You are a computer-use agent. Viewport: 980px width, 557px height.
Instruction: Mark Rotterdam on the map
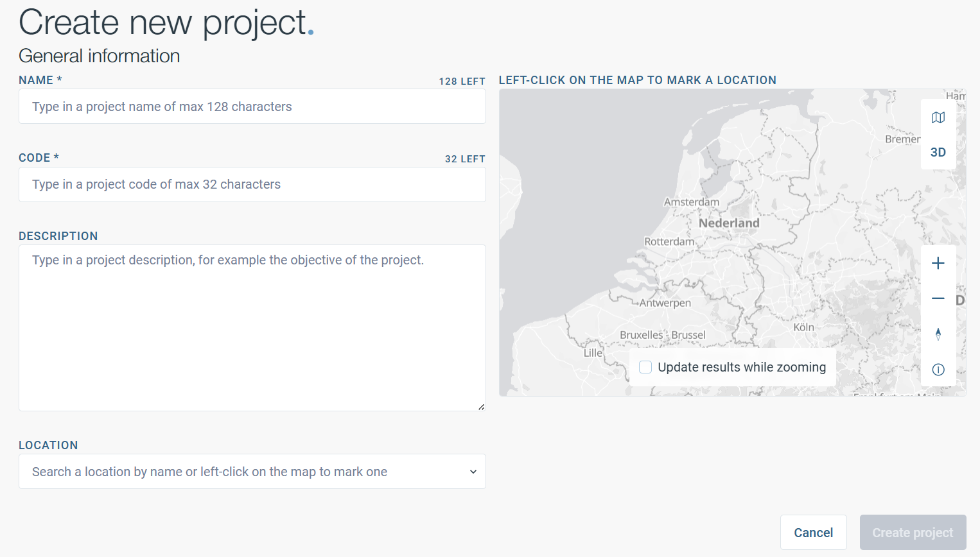(669, 242)
